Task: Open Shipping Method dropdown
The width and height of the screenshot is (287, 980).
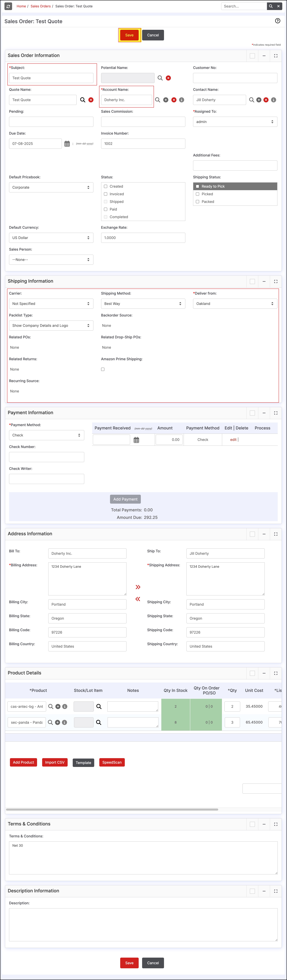Action: point(143,304)
